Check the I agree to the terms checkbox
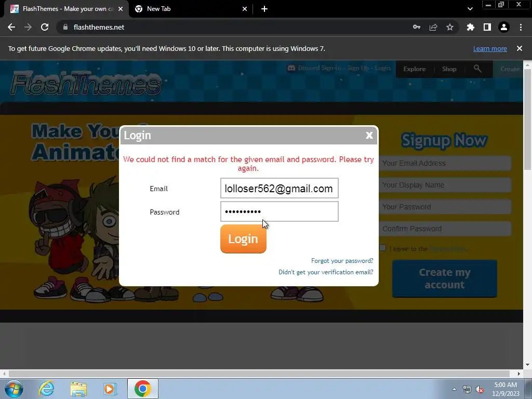Image resolution: width=532 pixels, height=399 pixels. 383,248
